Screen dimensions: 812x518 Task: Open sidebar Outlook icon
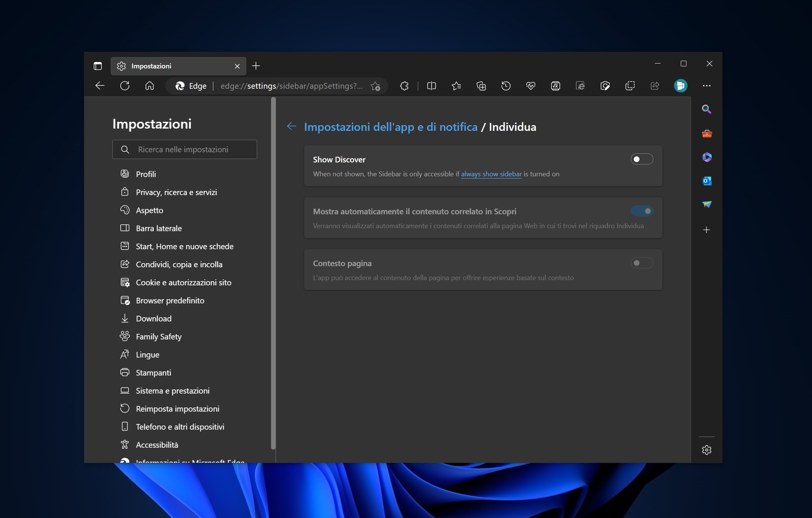(x=707, y=181)
